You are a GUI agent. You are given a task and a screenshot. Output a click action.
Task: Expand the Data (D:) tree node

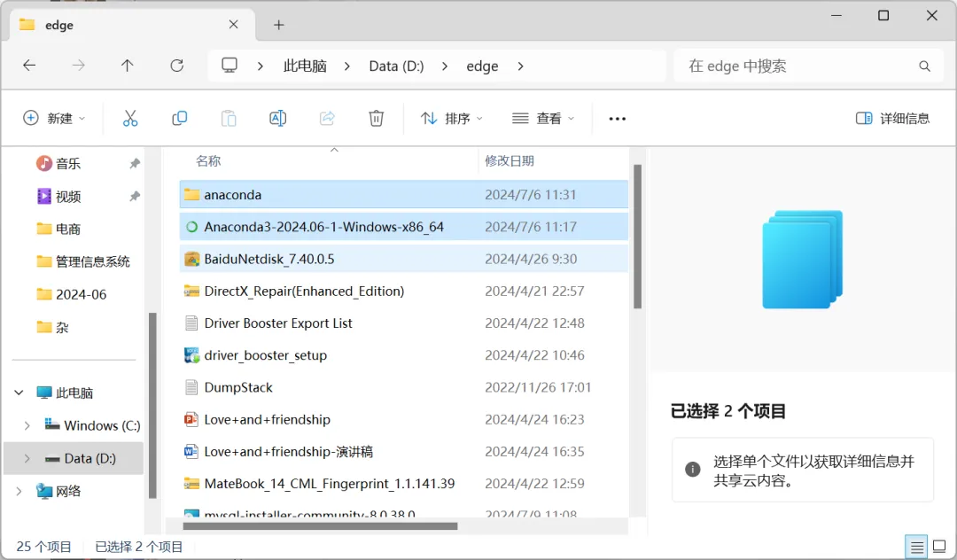27,458
